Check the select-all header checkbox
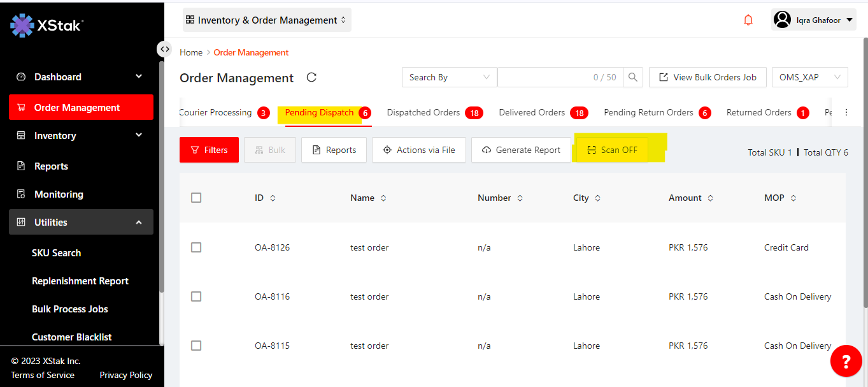The width and height of the screenshot is (868, 387). pyautogui.click(x=196, y=198)
